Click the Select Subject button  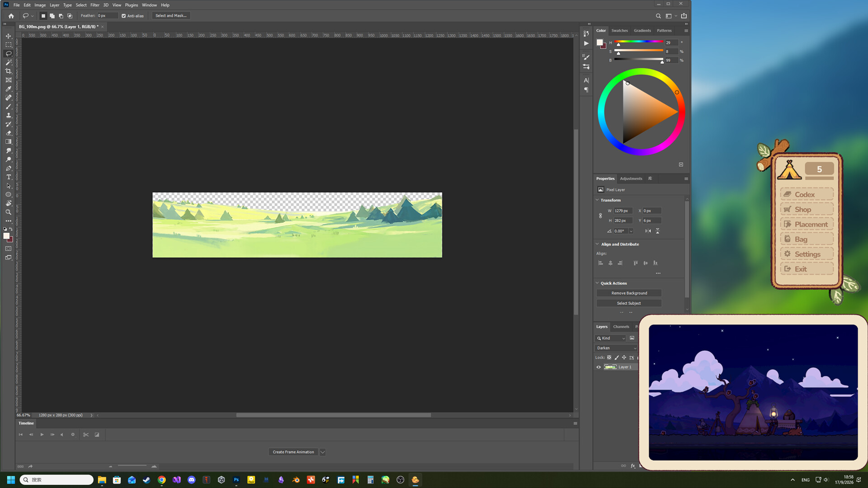point(629,303)
